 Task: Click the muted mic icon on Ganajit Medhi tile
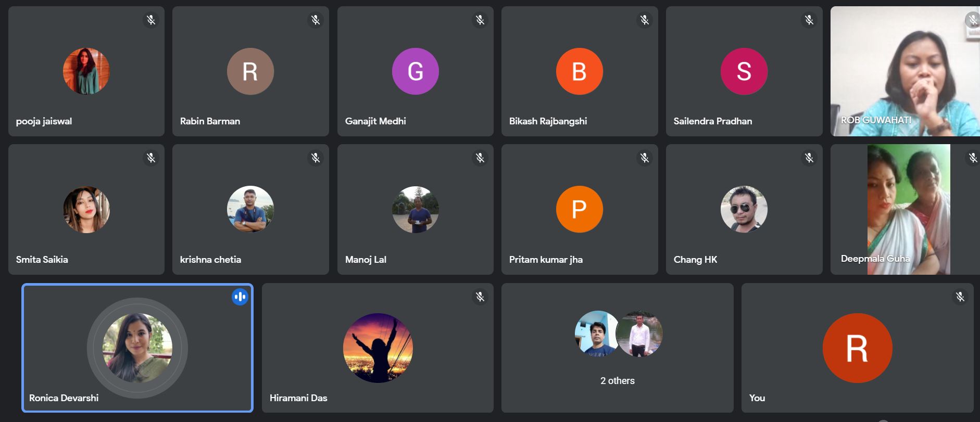(x=480, y=20)
